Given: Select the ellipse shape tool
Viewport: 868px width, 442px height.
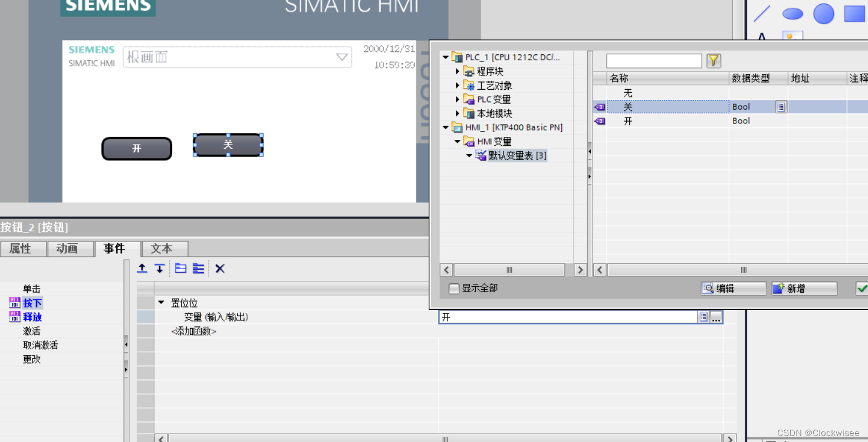Looking at the screenshot, I should point(793,14).
